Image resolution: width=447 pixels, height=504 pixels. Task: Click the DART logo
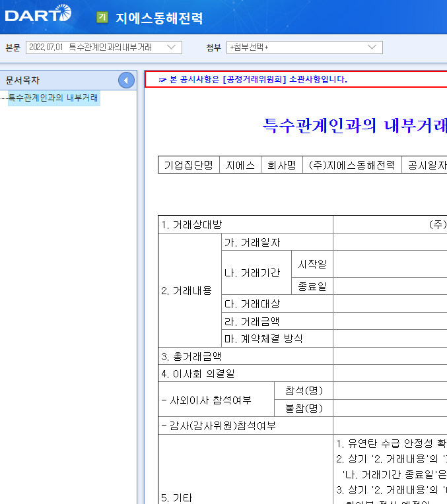pyautogui.click(x=38, y=13)
